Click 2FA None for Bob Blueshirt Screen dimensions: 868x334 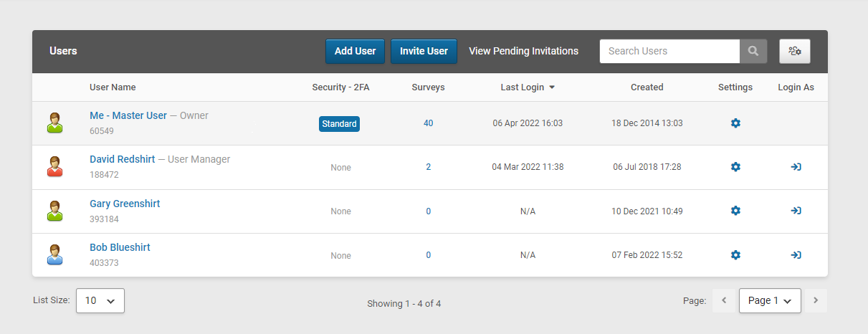pyautogui.click(x=341, y=256)
